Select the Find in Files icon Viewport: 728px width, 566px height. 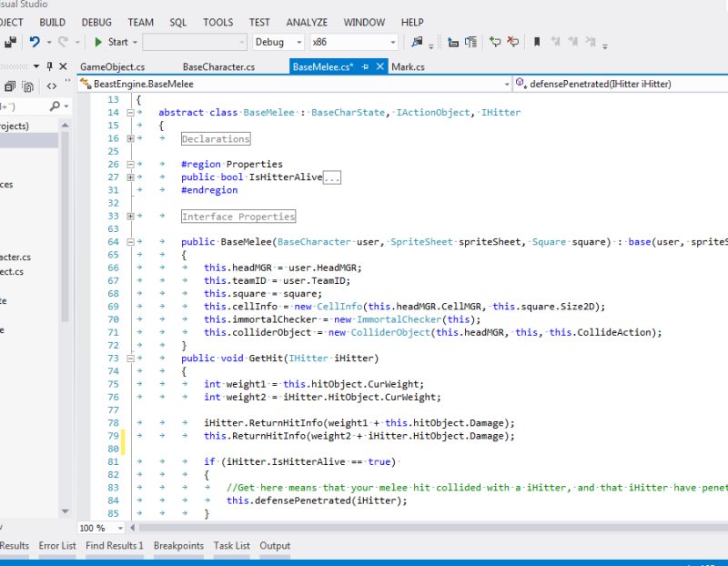416,42
